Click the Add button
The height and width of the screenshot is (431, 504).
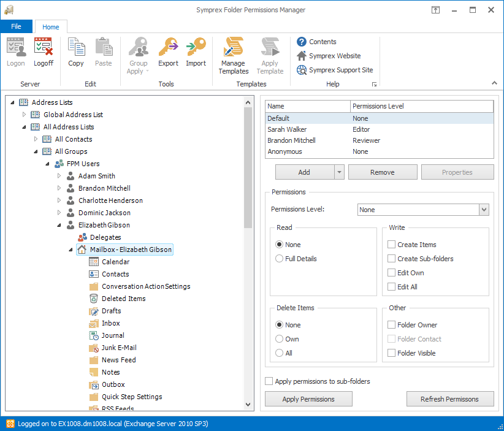pyautogui.click(x=304, y=172)
